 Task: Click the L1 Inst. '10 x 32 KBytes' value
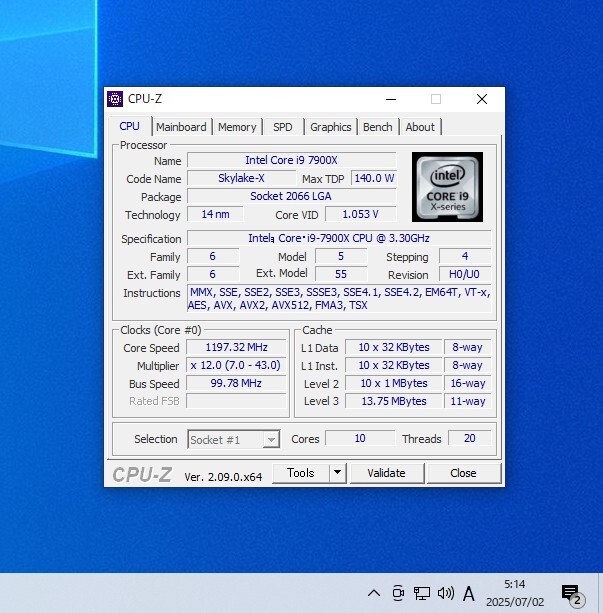394,365
